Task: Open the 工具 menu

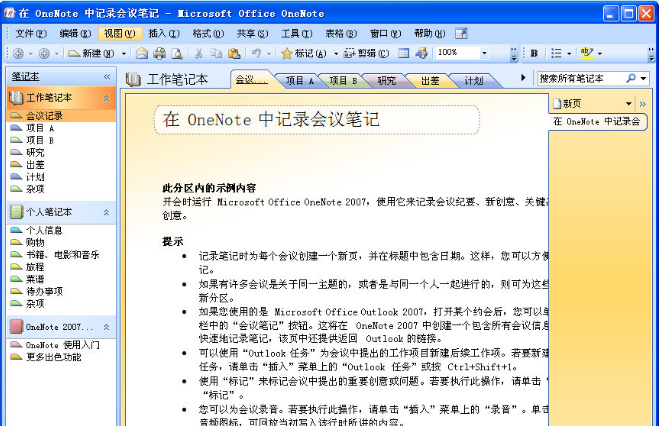Action: coord(297,34)
